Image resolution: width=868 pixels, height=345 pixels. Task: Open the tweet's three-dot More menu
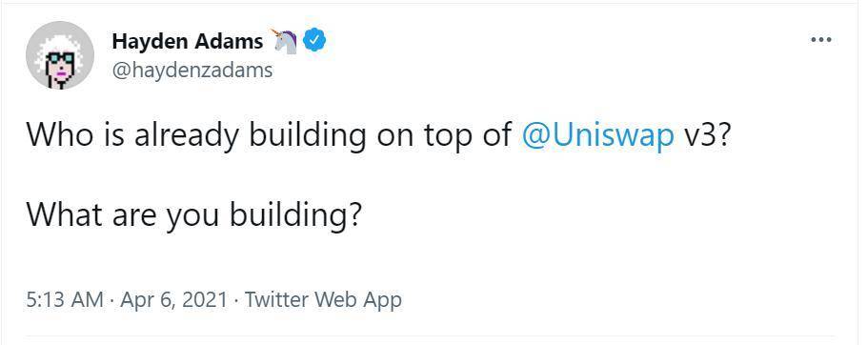[x=821, y=40]
